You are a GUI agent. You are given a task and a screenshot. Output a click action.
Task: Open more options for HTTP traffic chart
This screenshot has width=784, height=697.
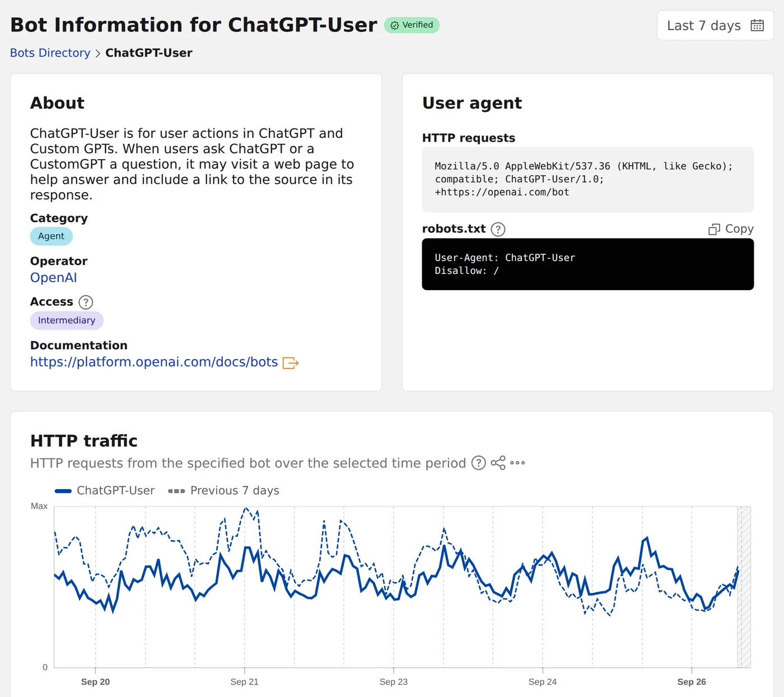517,463
